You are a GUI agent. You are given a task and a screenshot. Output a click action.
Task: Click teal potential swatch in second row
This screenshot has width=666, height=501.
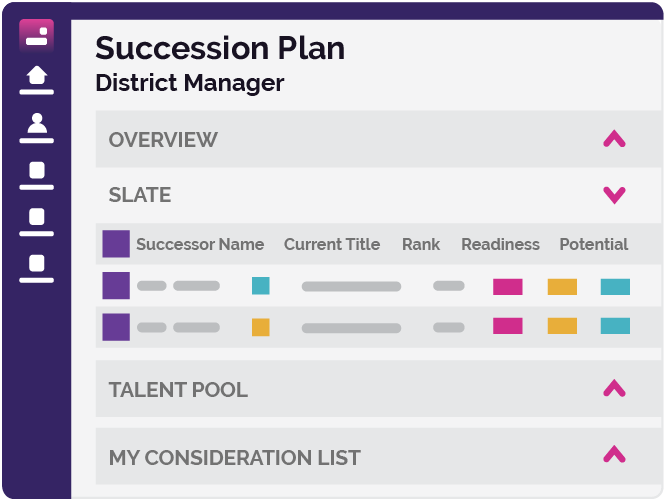click(x=615, y=326)
